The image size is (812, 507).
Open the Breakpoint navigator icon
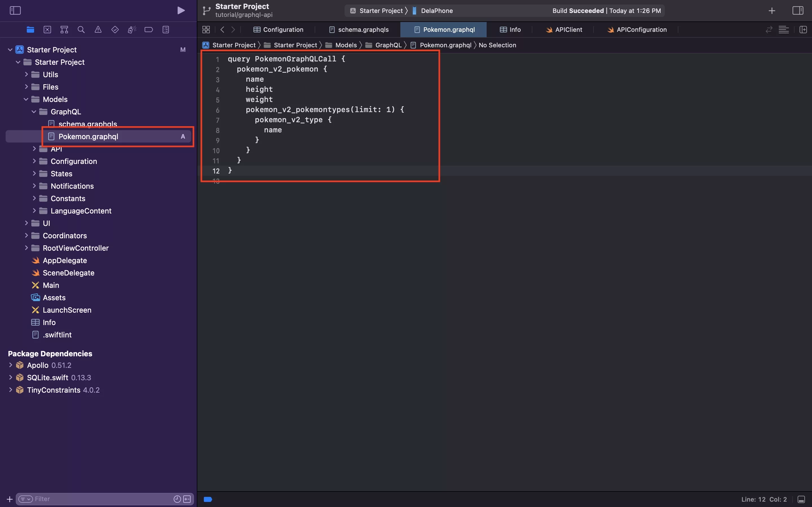pos(149,30)
